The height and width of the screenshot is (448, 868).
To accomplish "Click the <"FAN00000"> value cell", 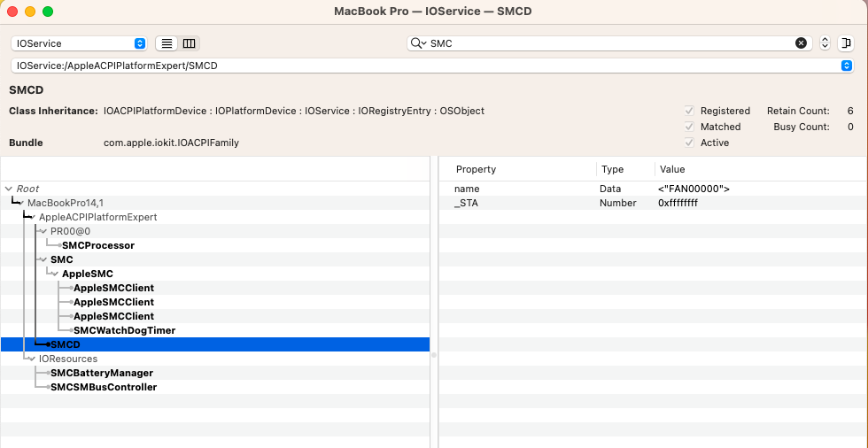I will click(694, 189).
